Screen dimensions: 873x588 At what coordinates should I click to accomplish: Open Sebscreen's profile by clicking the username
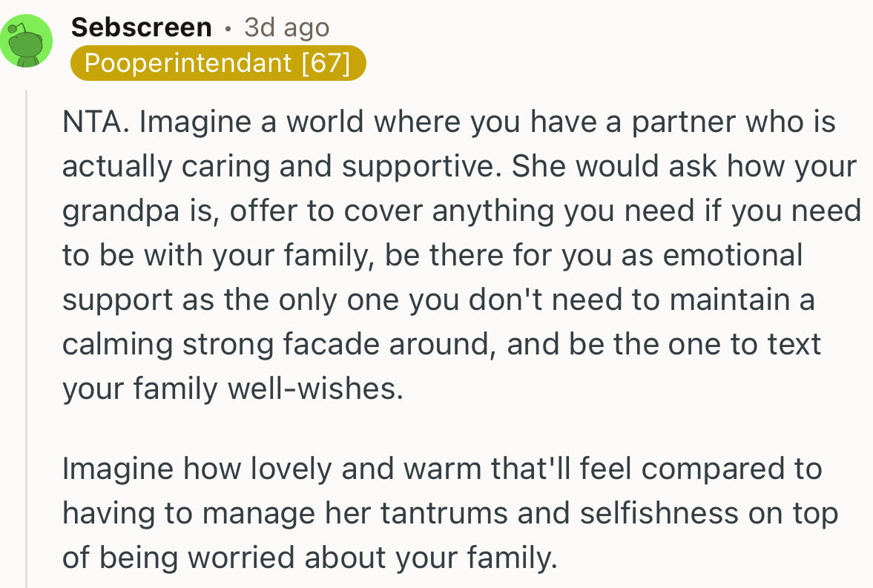coord(141,27)
